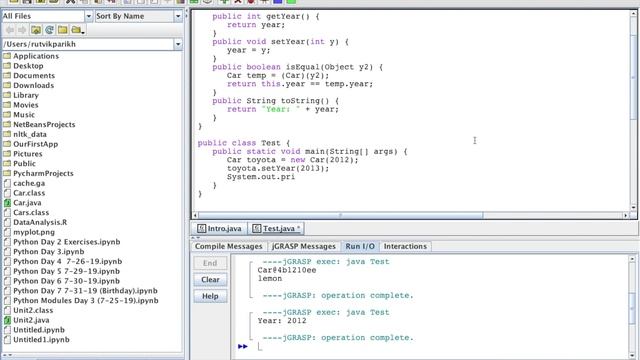Click the /Users/rutvikparikh path field

click(x=88, y=44)
